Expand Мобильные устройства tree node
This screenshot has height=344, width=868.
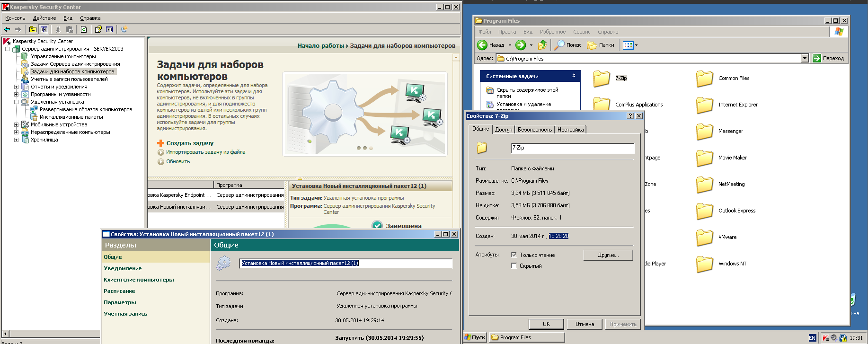(16, 124)
